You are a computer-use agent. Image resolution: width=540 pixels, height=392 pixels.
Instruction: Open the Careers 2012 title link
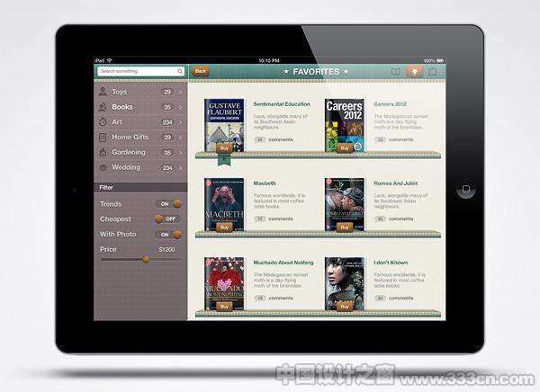[x=391, y=104]
